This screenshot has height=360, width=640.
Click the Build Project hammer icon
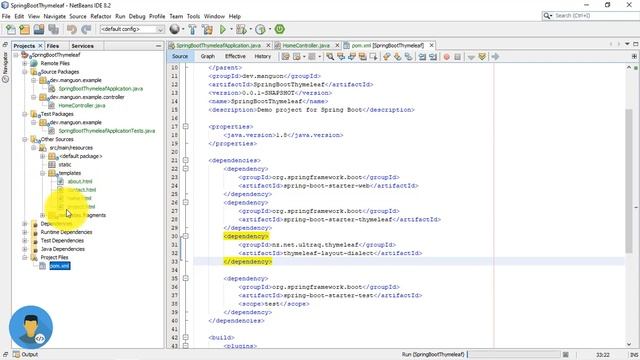point(192,29)
